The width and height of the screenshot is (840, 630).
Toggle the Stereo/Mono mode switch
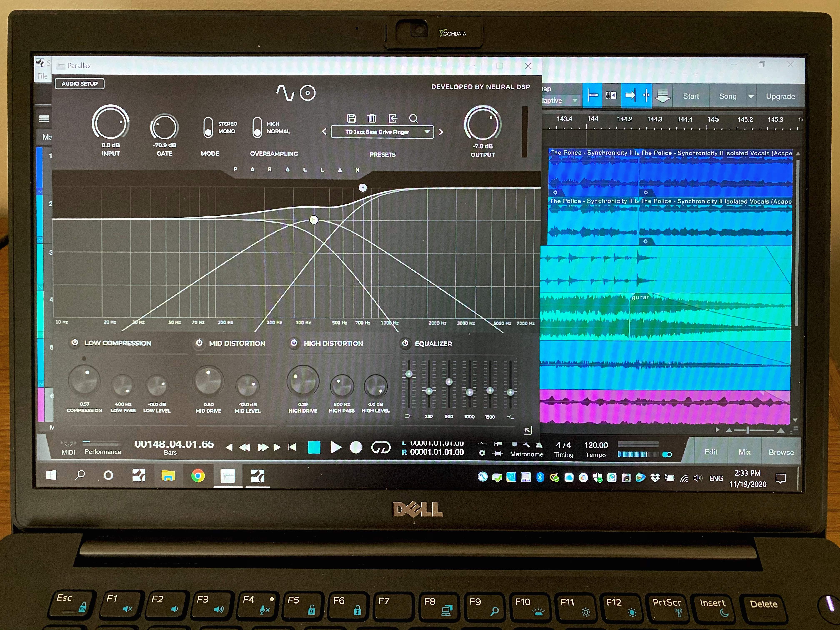click(208, 127)
